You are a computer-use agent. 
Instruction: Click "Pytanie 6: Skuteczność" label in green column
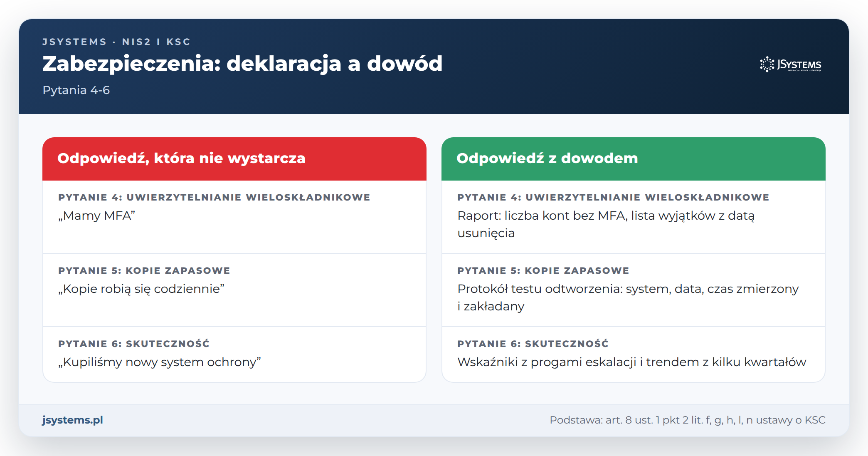(x=533, y=343)
